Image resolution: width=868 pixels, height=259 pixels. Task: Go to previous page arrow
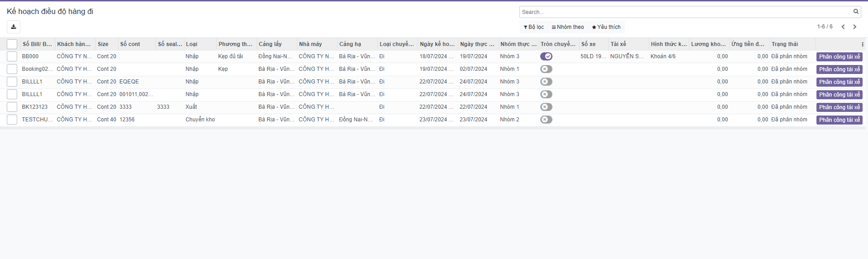coord(843,27)
